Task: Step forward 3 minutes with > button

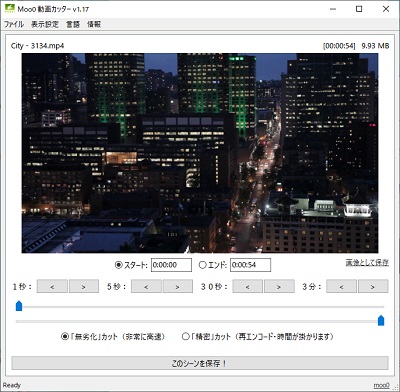Action: pyautogui.click(x=373, y=286)
